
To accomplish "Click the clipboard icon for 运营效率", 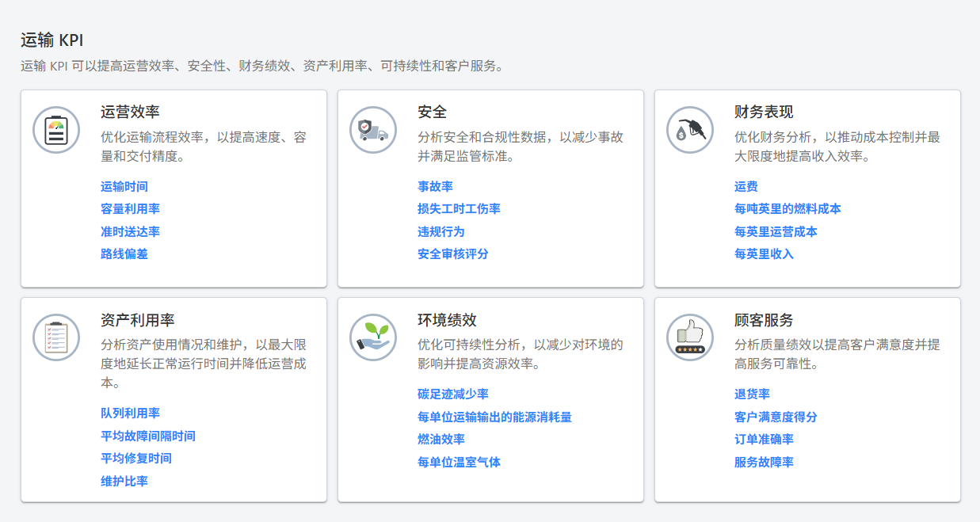I will pyautogui.click(x=55, y=129).
